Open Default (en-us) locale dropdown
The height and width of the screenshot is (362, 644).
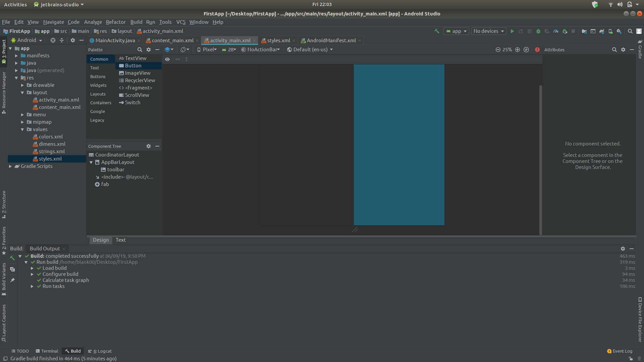(x=310, y=50)
